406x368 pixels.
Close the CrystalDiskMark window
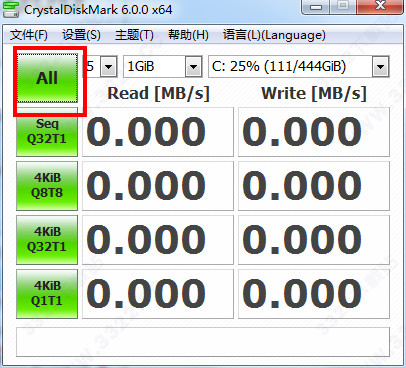[x=379, y=7]
